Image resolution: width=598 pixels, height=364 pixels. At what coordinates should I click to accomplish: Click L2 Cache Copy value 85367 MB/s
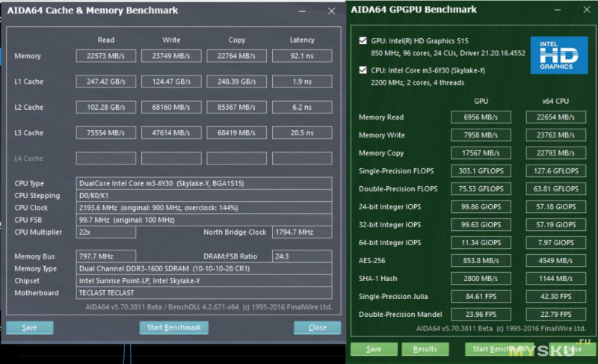pos(236,107)
